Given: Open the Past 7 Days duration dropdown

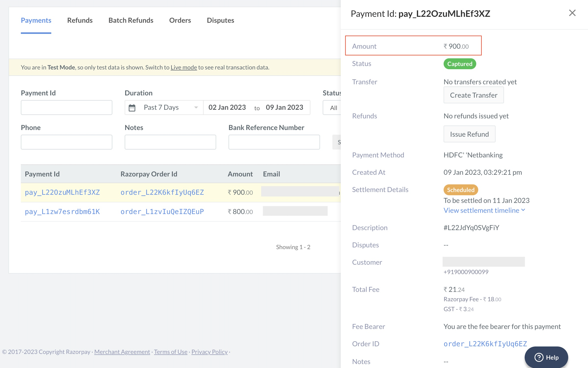Looking at the screenshot, I should 164,107.
